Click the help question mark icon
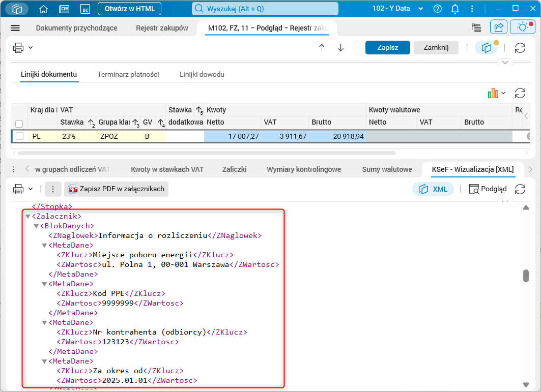 click(x=438, y=9)
